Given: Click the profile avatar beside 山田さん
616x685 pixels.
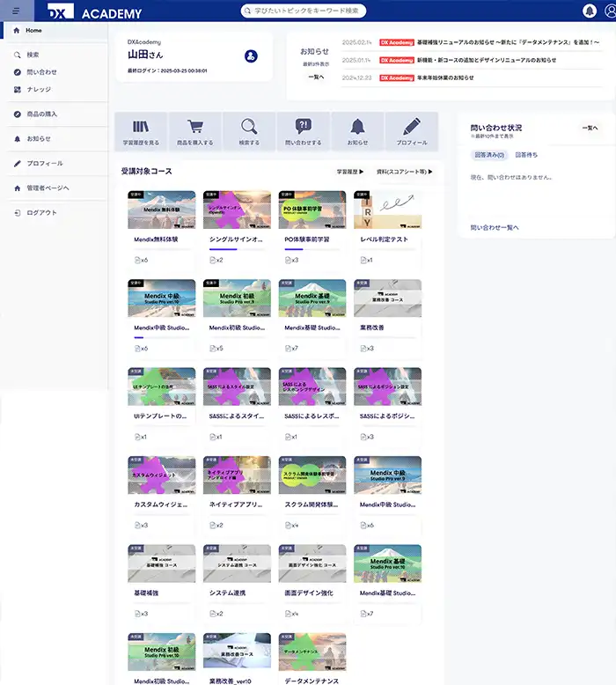Looking at the screenshot, I should (251, 56).
